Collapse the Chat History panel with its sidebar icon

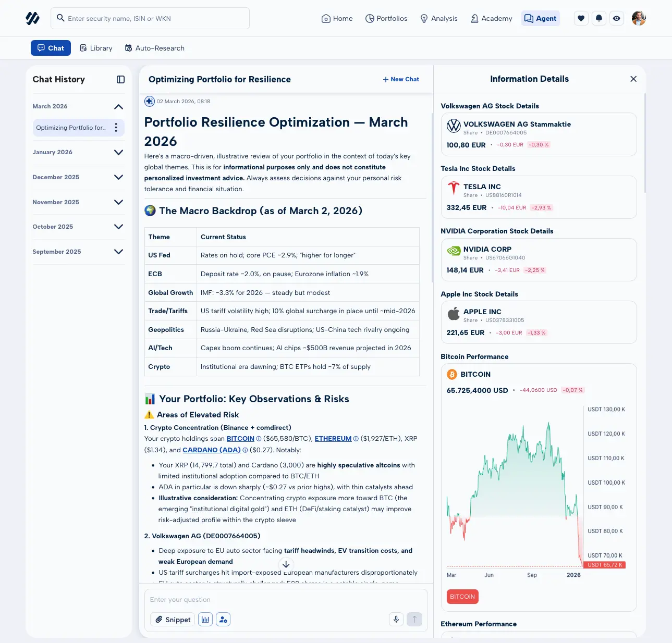[120, 79]
